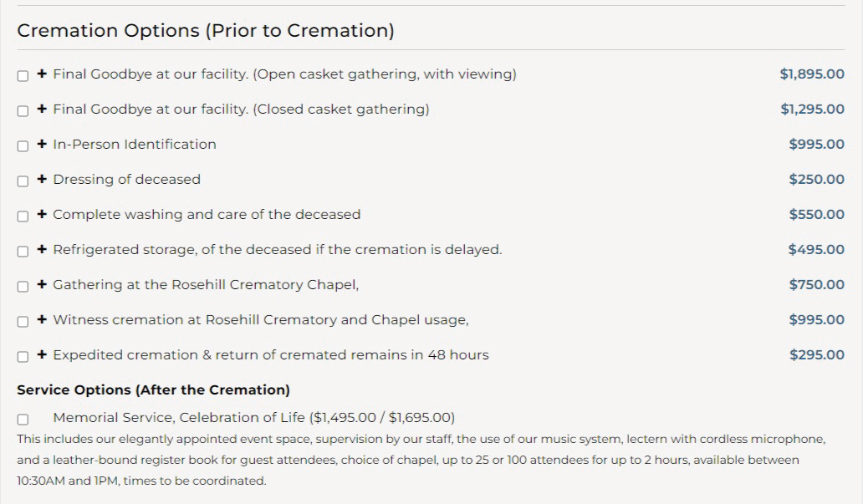Expand details for Dressing of deceased
Screen dimensions: 863x504
click(42, 179)
